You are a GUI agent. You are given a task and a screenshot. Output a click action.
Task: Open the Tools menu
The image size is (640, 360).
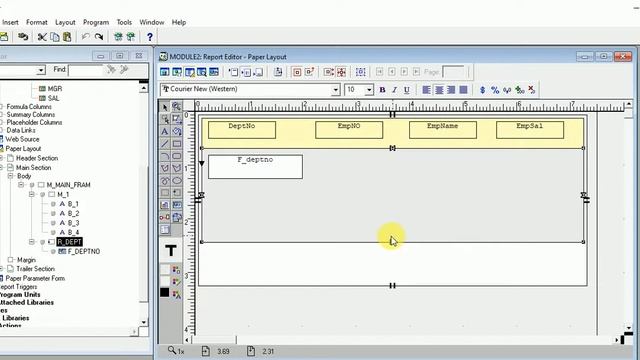pos(124,22)
